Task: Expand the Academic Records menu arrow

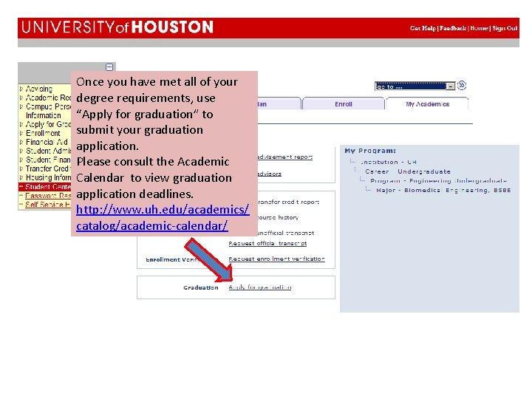Action: coord(21,98)
